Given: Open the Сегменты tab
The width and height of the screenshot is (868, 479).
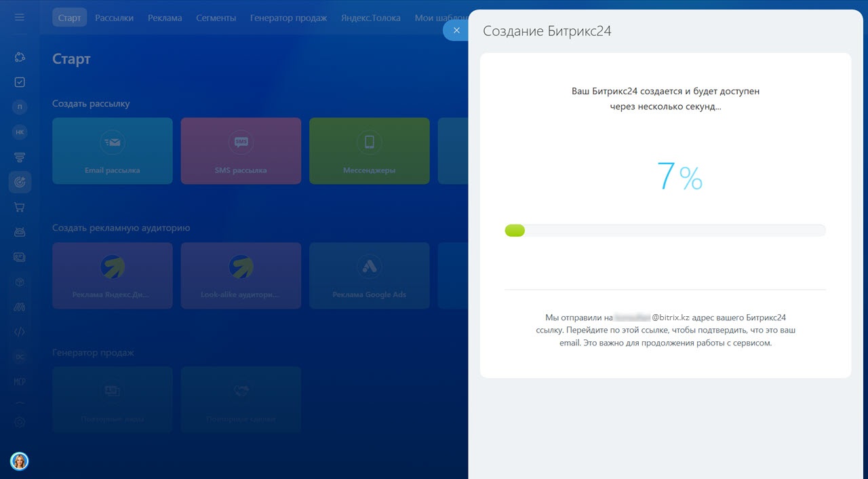Looking at the screenshot, I should tap(216, 18).
